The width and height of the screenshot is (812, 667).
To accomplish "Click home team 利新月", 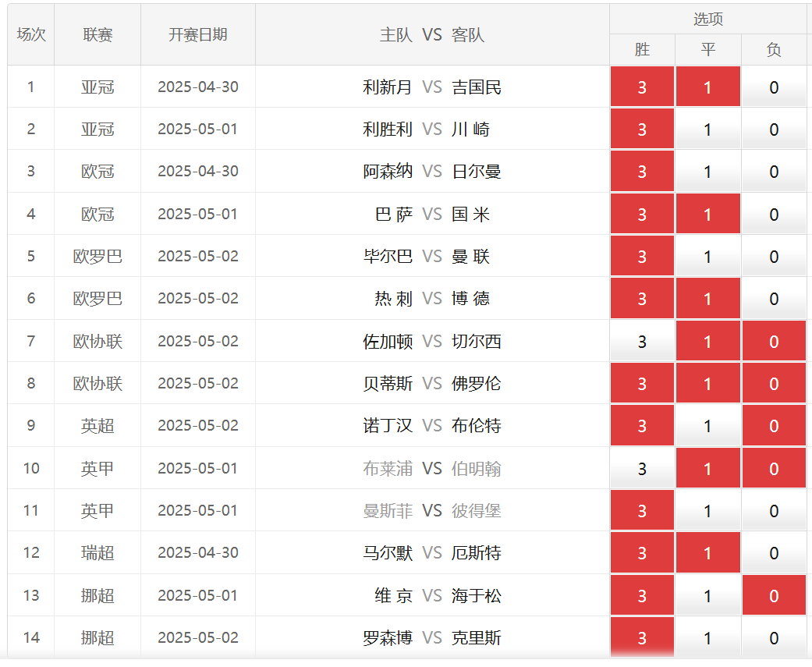I will 388,87.
